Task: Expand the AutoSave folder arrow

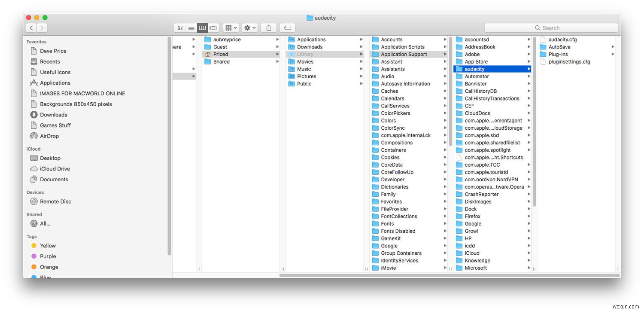Action: 613,47
